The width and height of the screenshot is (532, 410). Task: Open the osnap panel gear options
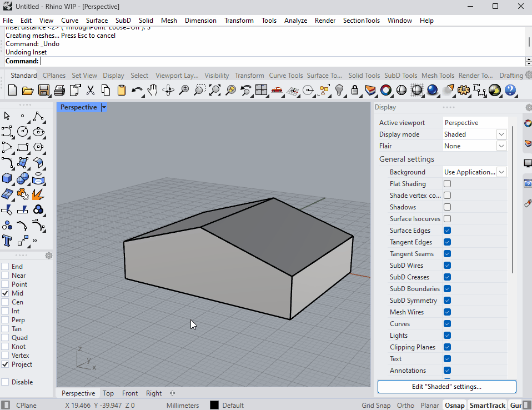coord(49,256)
